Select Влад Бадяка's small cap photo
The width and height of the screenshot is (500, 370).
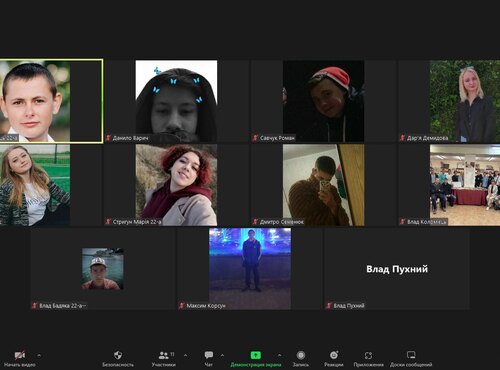pos(103,269)
